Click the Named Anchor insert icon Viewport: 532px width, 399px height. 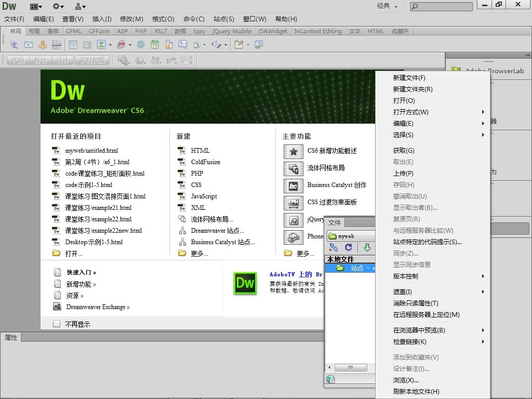tap(43, 44)
